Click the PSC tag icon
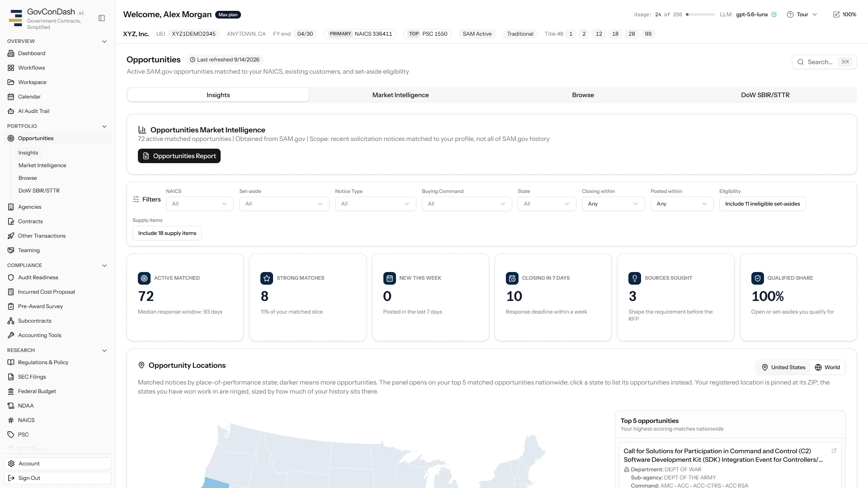Screen dimensions: 868x488 coord(11,435)
